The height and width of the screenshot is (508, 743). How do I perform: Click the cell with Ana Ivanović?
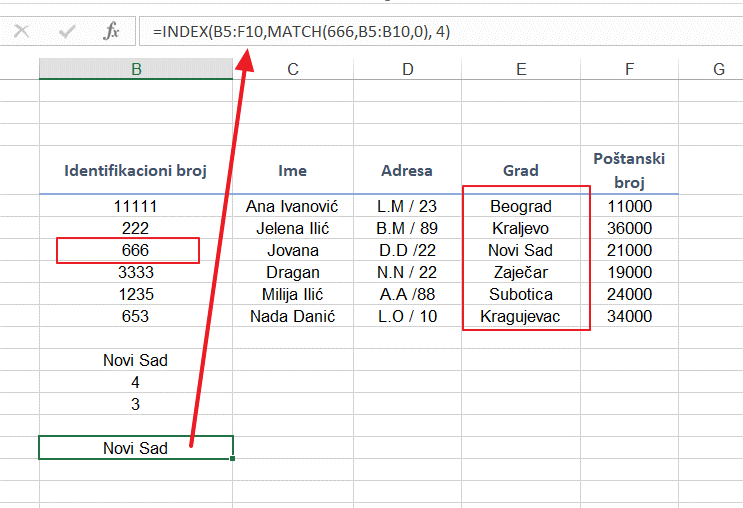[292, 206]
